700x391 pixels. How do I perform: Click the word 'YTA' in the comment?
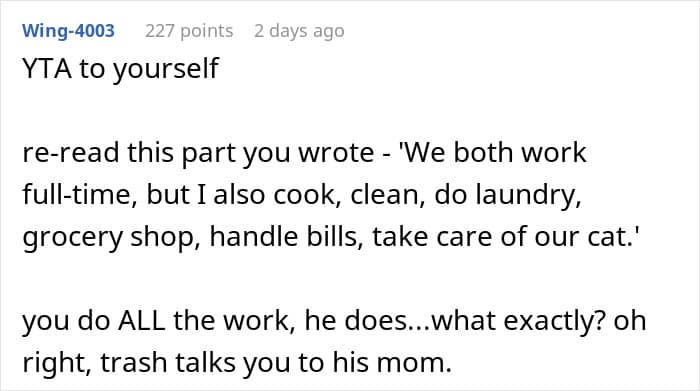tap(47, 68)
